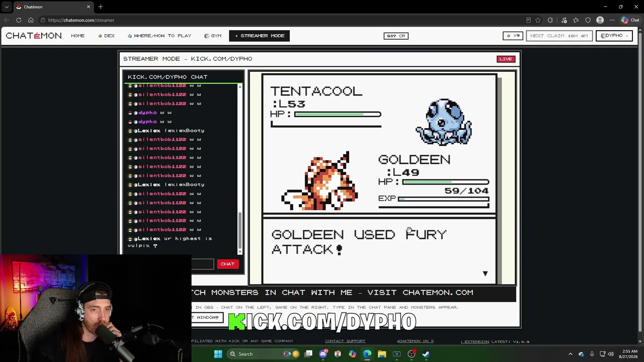Click the Next Claim timer button

[559, 36]
